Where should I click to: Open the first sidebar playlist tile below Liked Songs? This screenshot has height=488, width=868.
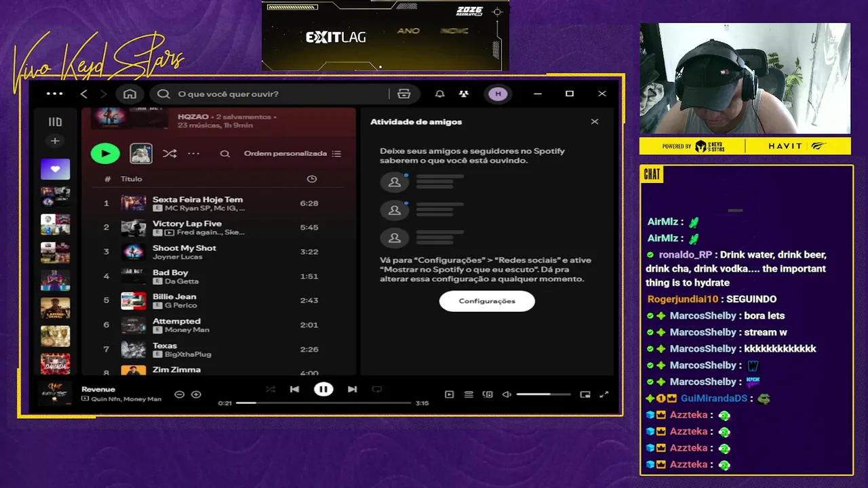pos(56,197)
